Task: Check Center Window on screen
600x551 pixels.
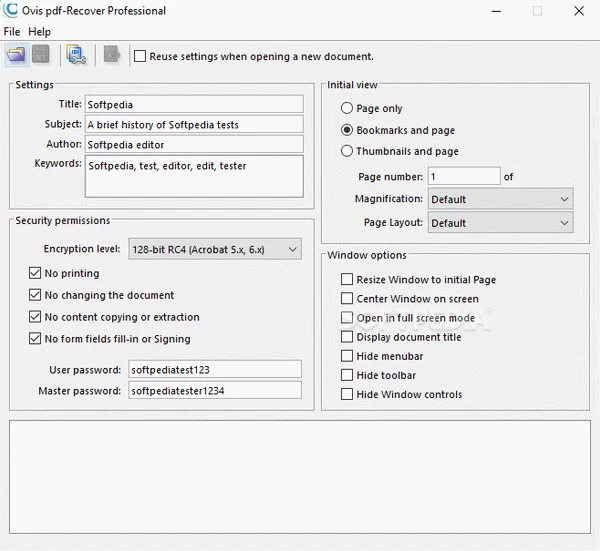Action: tap(347, 298)
